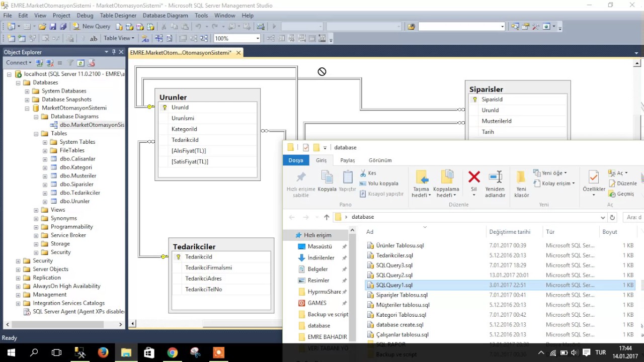Click the Chrome icon in the taskbar
The width and height of the screenshot is (644, 362).
click(x=172, y=352)
